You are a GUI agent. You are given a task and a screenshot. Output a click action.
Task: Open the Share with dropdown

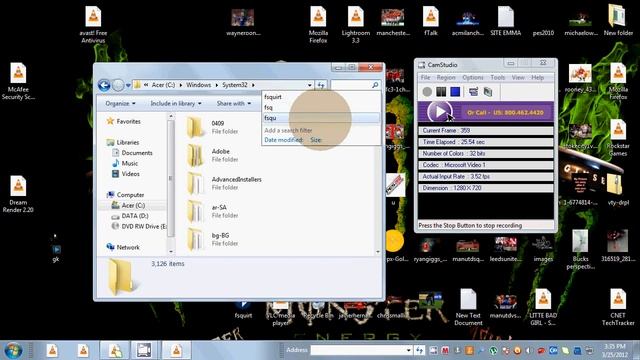pyautogui.click(x=233, y=103)
